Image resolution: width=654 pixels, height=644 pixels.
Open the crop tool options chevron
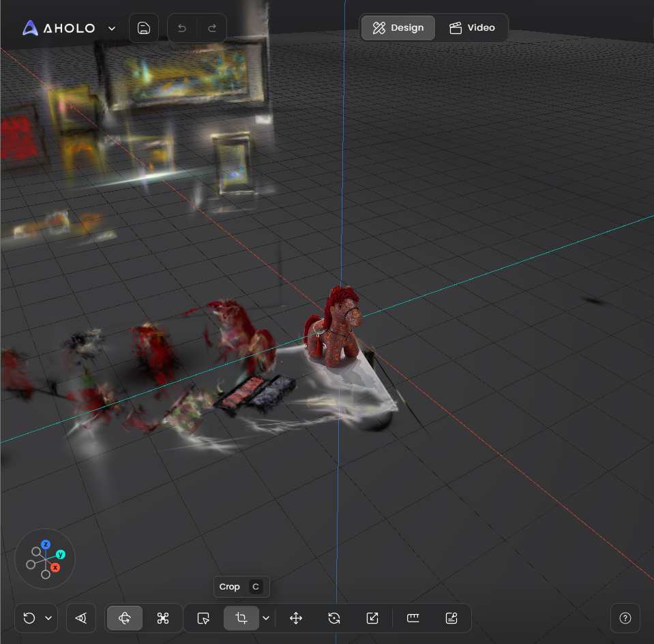pos(266,617)
